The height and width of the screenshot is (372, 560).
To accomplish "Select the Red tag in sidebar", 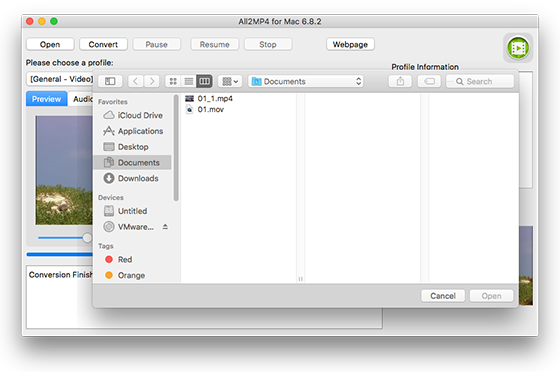I will [x=133, y=260].
